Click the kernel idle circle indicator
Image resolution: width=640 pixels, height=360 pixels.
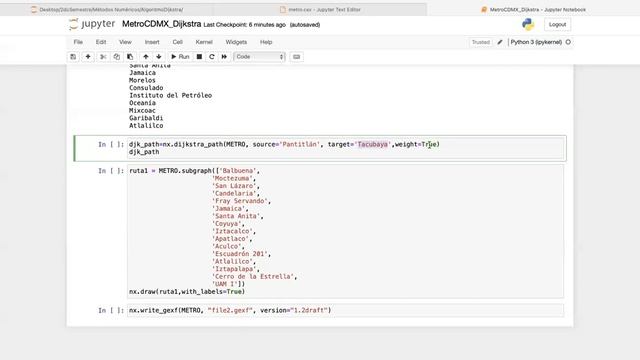(x=568, y=42)
